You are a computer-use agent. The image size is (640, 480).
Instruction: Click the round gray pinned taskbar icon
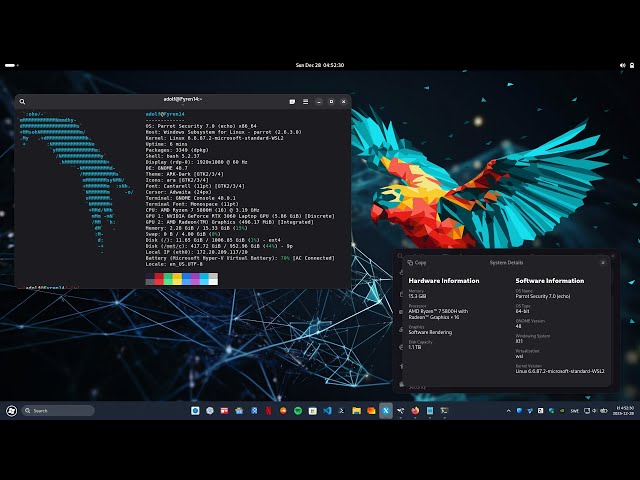(210, 411)
